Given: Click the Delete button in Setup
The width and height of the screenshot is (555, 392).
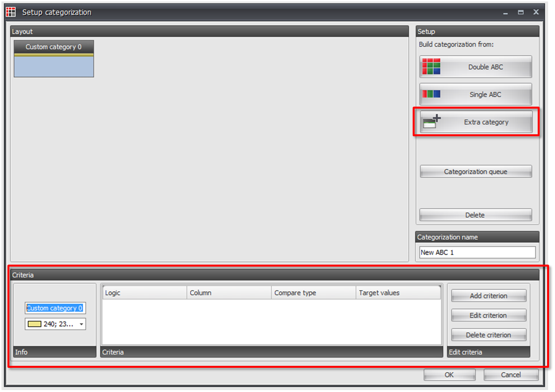Looking at the screenshot, I should coord(476,215).
